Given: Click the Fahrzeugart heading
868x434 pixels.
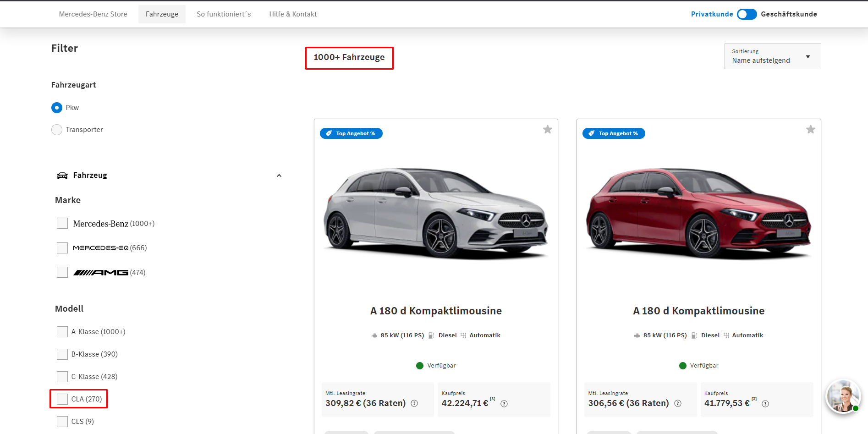Looking at the screenshot, I should click(74, 85).
